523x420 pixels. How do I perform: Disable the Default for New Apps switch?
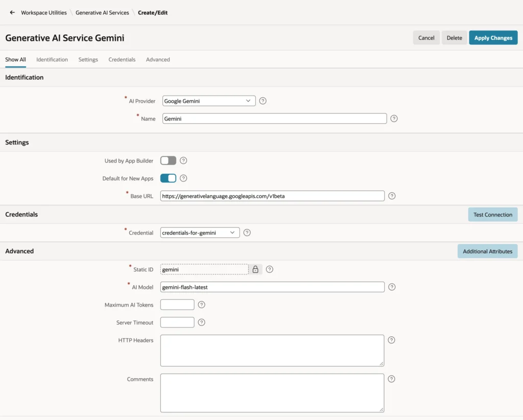[168, 178]
